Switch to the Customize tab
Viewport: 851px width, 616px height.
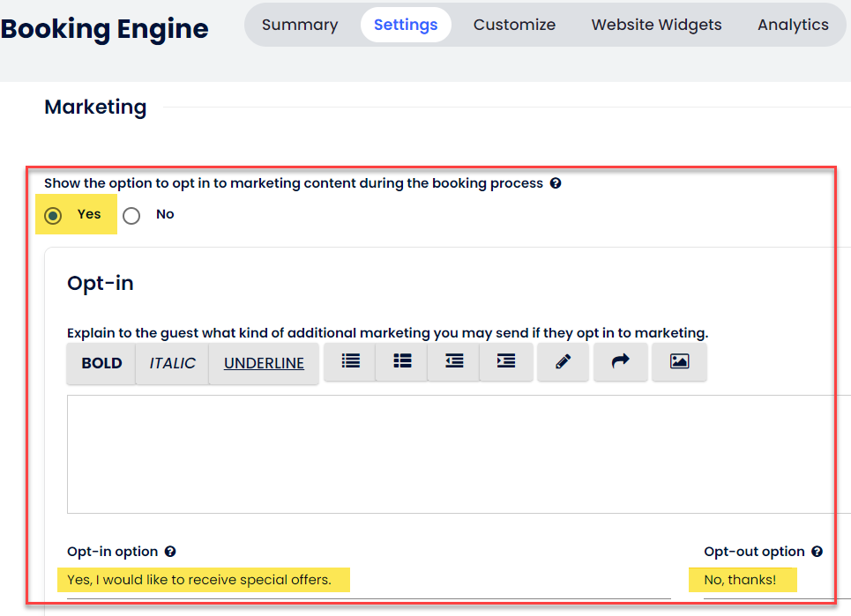pos(514,25)
